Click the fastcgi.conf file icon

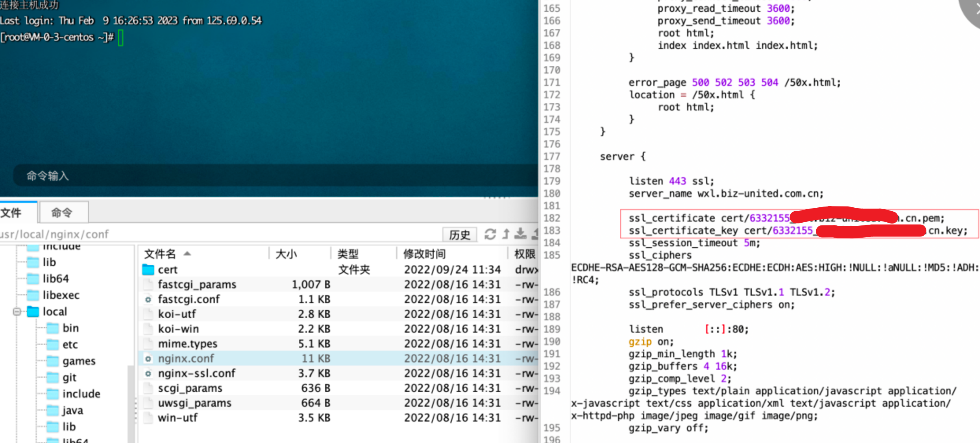[148, 299]
